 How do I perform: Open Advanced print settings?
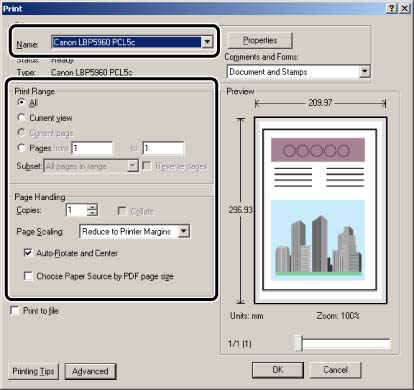[x=90, y=371]
